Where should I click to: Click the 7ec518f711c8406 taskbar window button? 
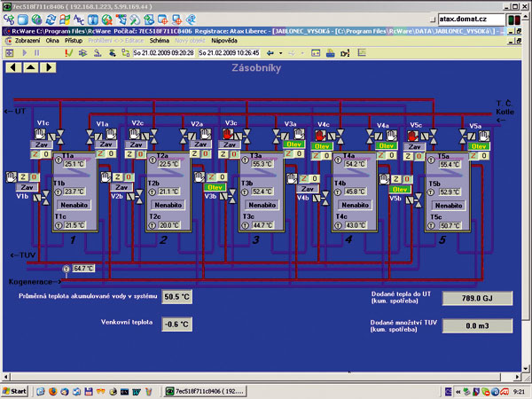(205, 391)
